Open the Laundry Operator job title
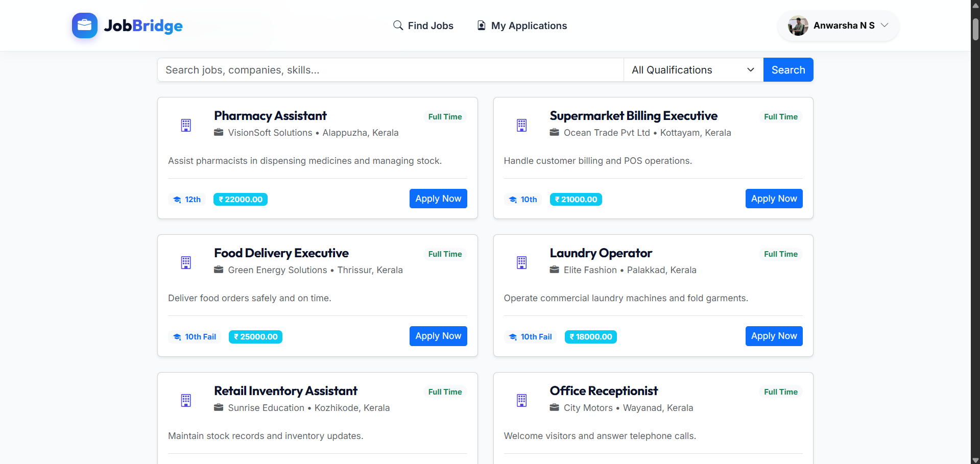 601,253
